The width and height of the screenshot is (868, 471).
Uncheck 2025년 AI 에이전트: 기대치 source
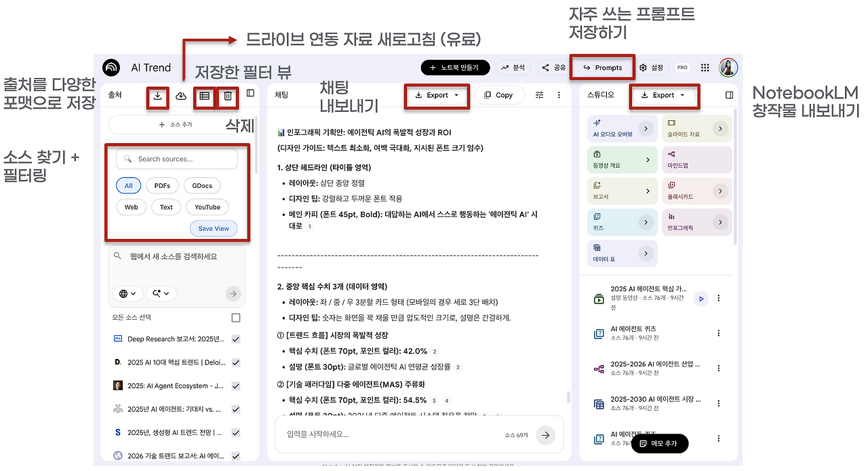[235, 409]
